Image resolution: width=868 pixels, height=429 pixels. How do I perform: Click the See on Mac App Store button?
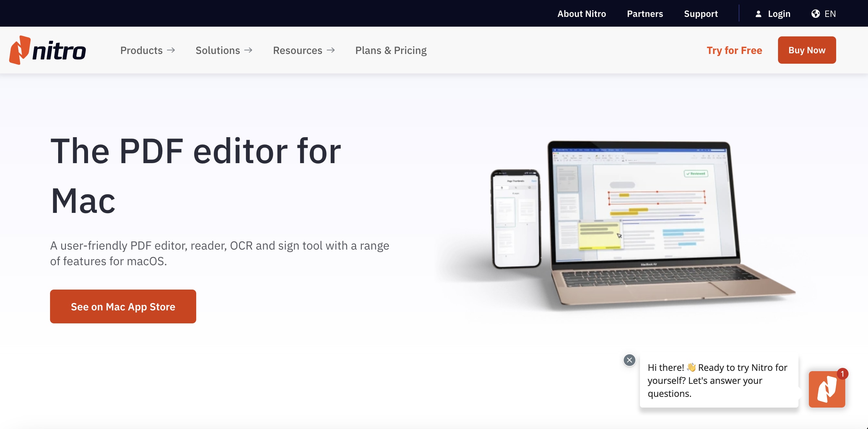(x=123, y=306)
